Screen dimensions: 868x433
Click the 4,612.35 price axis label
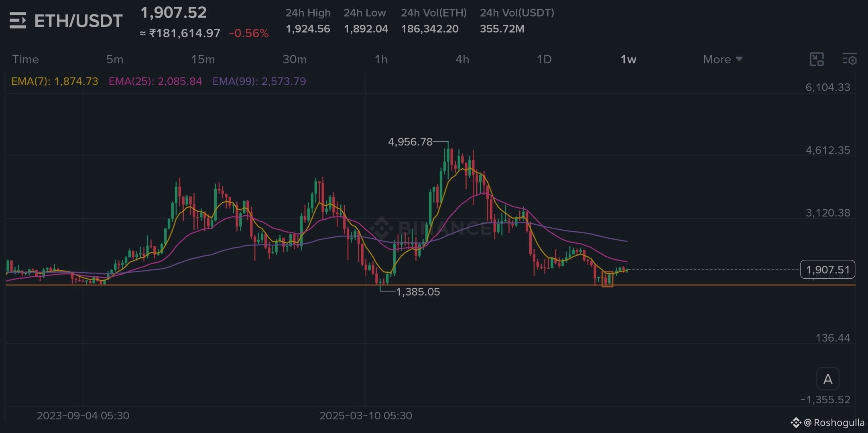[x=828, y=150]
